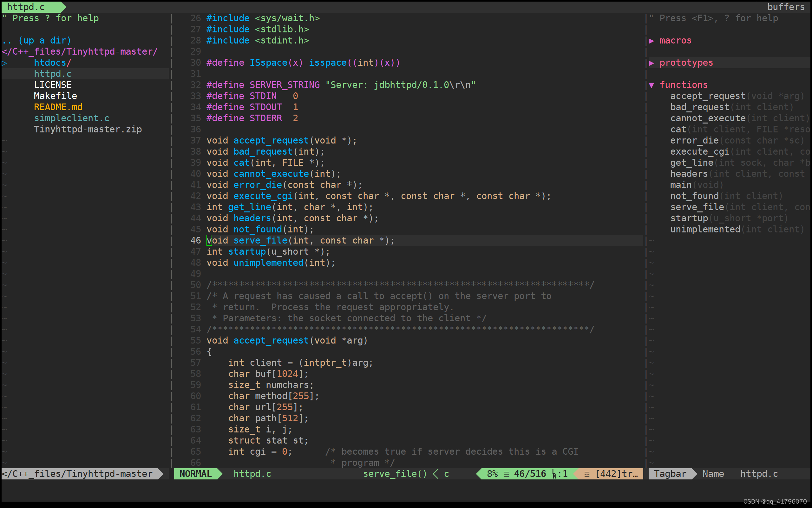Select Tinyhttpd-master.zip in file tree
Screen dimensions: 812x508
(x=88, y=129)
